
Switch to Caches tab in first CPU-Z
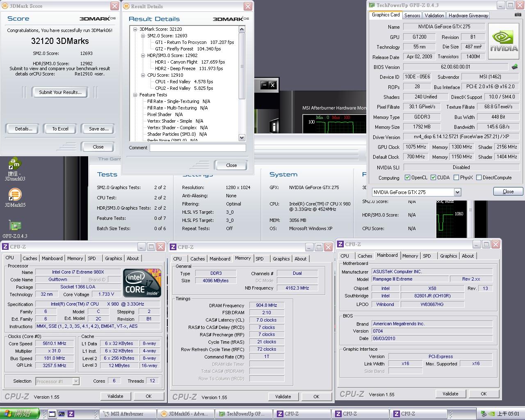(30, 258)
